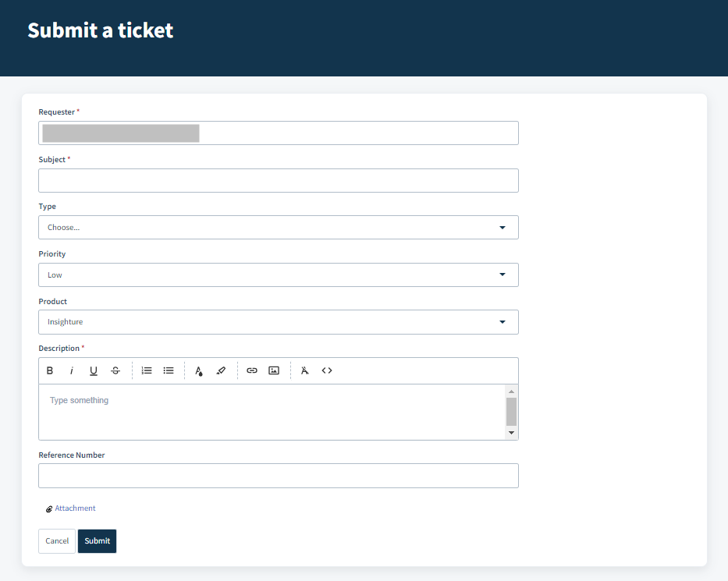Insert an image into description
The image size is (728, 581).
[x=274, y=370]
